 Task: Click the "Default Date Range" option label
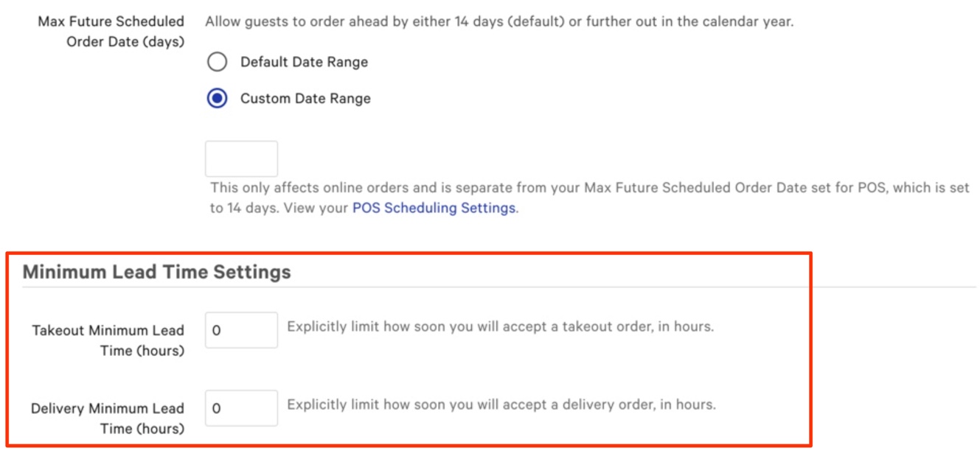(x=304, y=62)
